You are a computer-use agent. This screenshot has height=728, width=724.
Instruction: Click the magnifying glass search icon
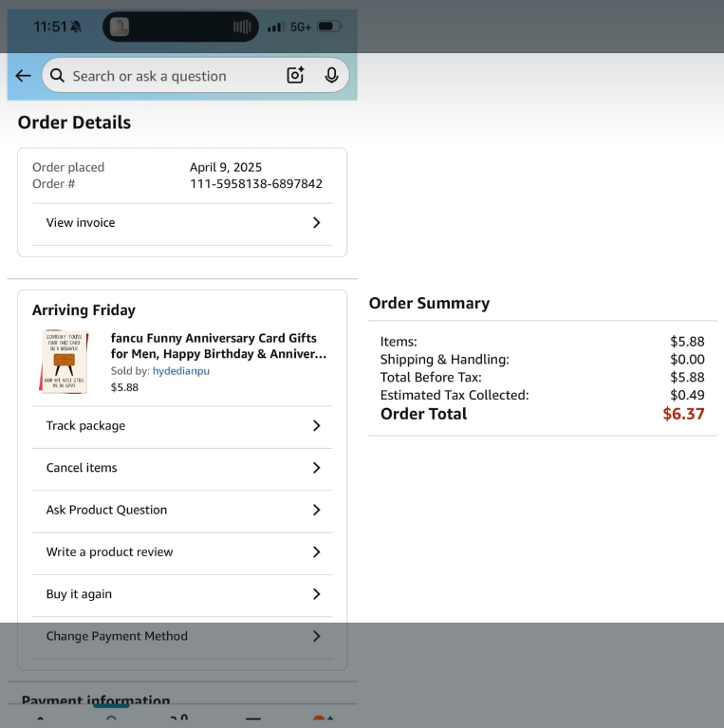(x=58, y=76)
